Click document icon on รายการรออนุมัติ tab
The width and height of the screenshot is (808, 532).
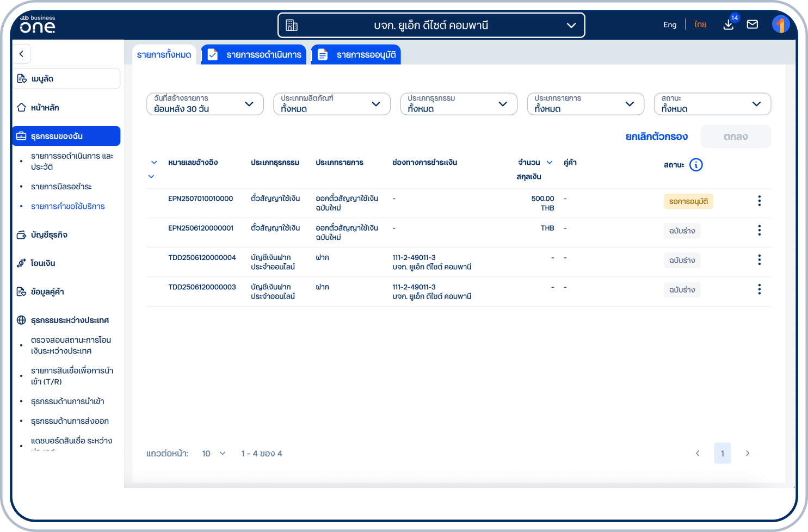click(x=323, y=54)
